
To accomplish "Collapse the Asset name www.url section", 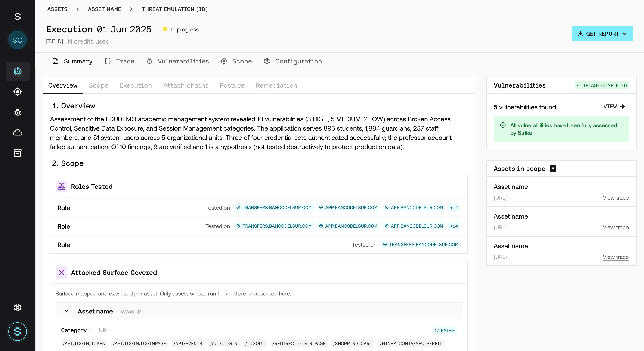I will pyautogui.click(x=67, y=311).
